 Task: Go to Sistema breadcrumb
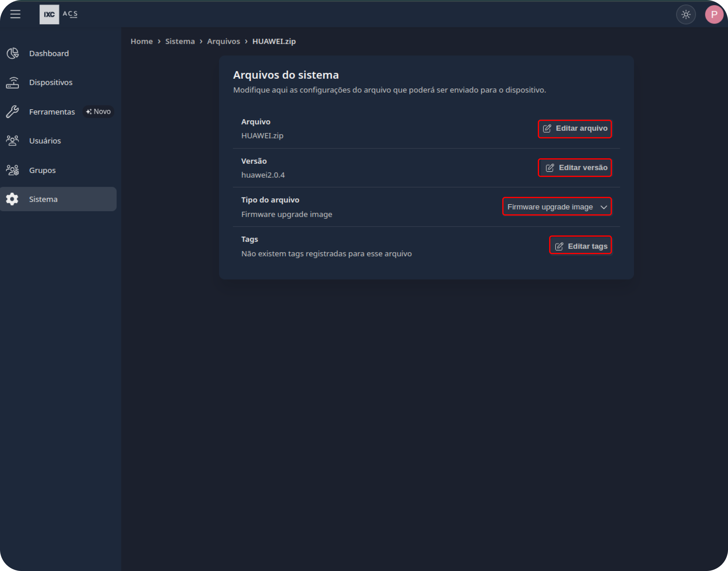point(180,41)
